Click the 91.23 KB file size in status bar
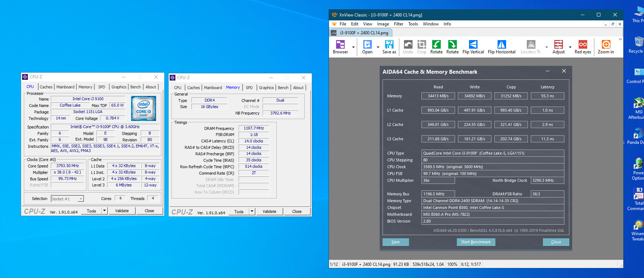Image resolution: width=644 pixels, height=278 pixels. [x=401, y=264]
